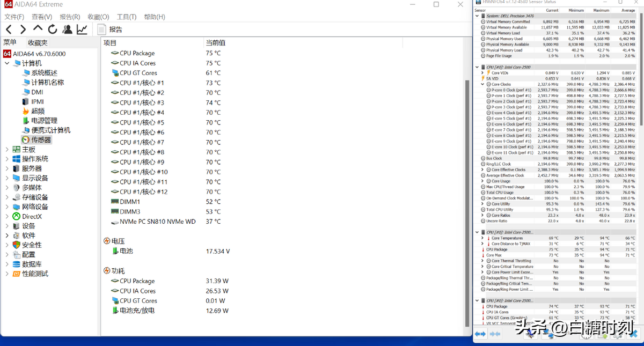
Task: Click HWiNFO expand-columns blue arrows icon
Action: tap(480, 334)
